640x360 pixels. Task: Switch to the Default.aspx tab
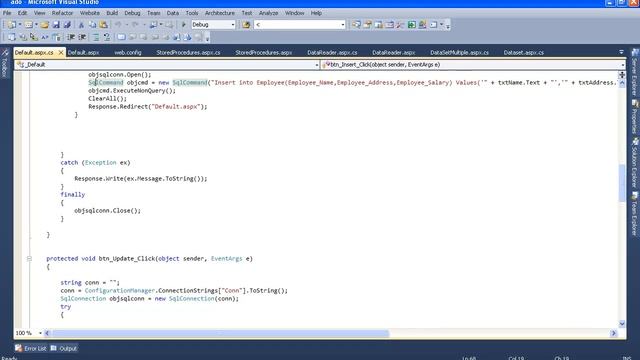coord(83,53)
